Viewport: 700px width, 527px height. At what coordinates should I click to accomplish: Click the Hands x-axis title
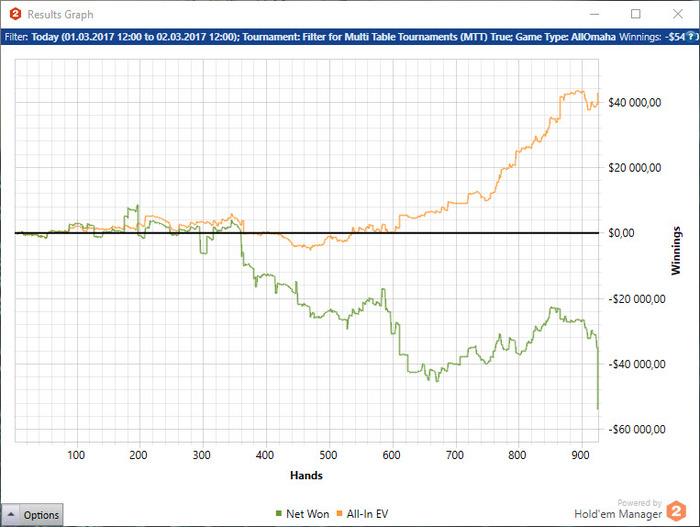tap(306, 475)
